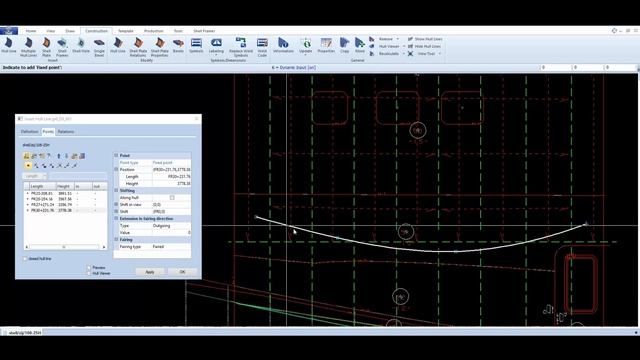
Task: Enable the Hull Viewer checkbox in dialog
Action: click(89, 273)
